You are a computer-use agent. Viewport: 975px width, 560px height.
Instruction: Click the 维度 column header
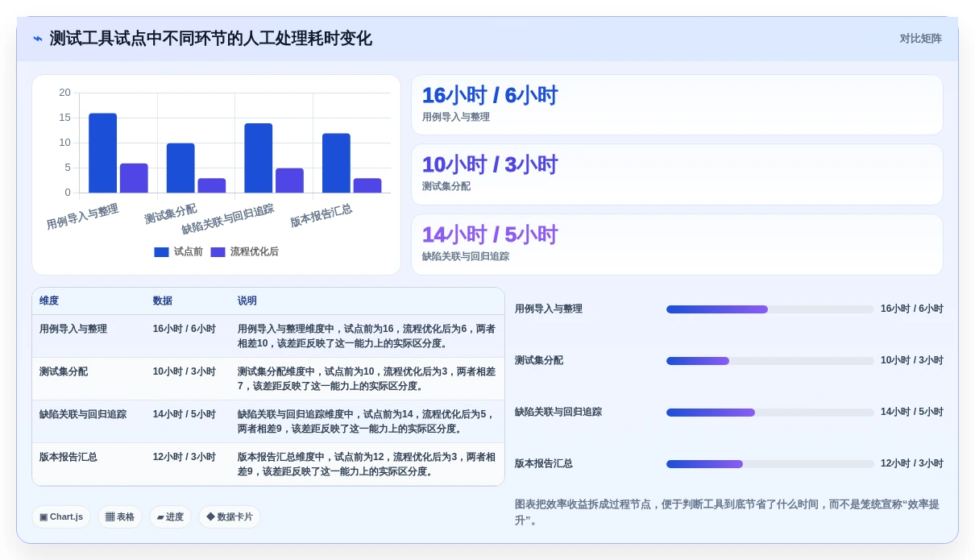point(49,301)
